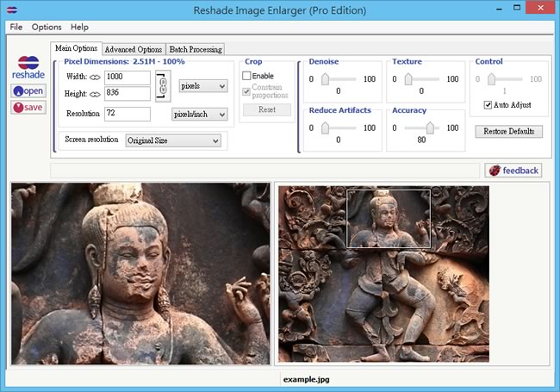Image resolution: width=560 pixels, height=392 pixels.
Task: Open the Options menu
Action: pyautogui.click(x=47, y=27)
